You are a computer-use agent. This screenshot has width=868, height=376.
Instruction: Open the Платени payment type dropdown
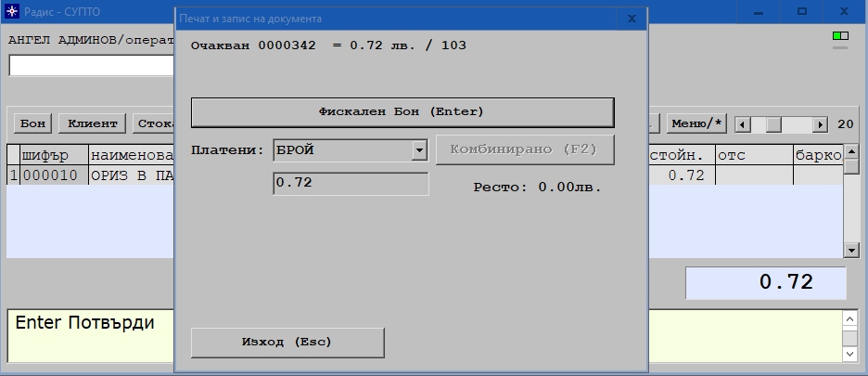418,150
